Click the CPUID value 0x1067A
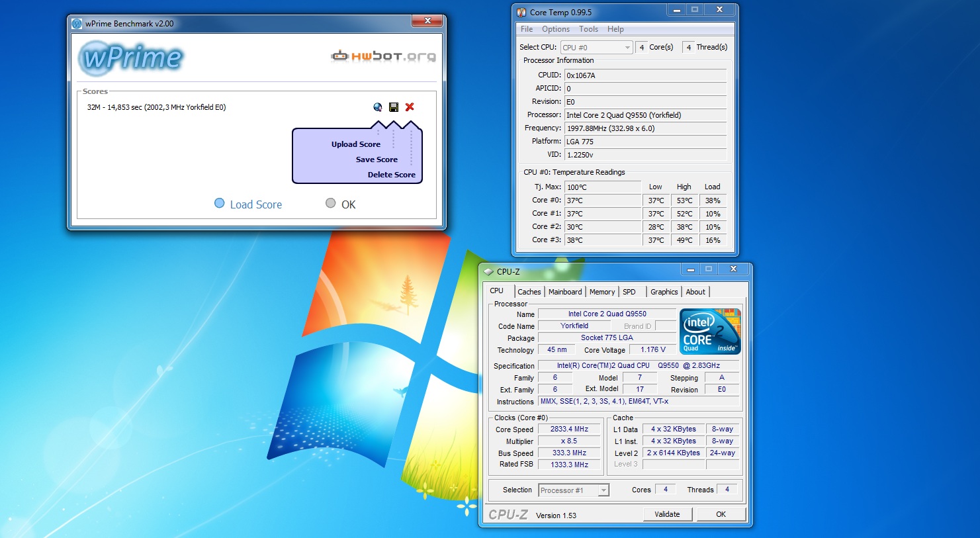 coord(645,75)
